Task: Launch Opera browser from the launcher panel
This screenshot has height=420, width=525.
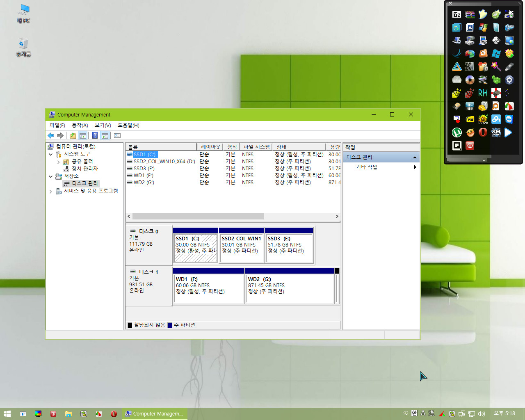Action: (x=483, y=132)
